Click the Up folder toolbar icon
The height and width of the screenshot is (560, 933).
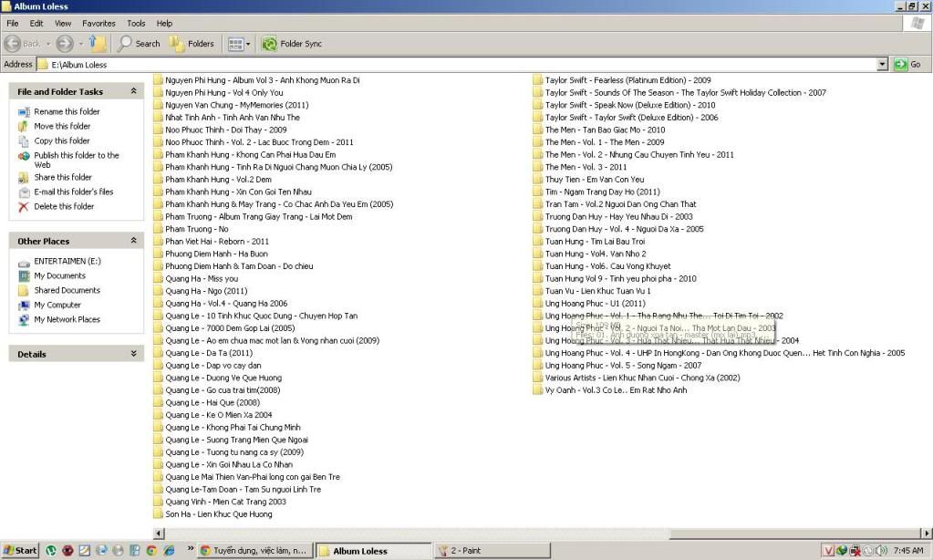click(x=98, y=43)
